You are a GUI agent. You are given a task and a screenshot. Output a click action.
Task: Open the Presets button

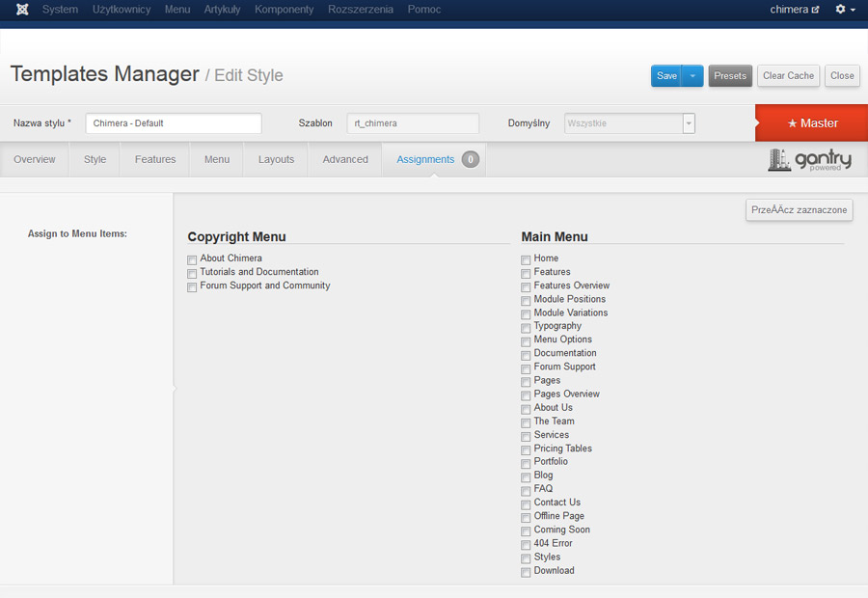[x=730, y=76]
